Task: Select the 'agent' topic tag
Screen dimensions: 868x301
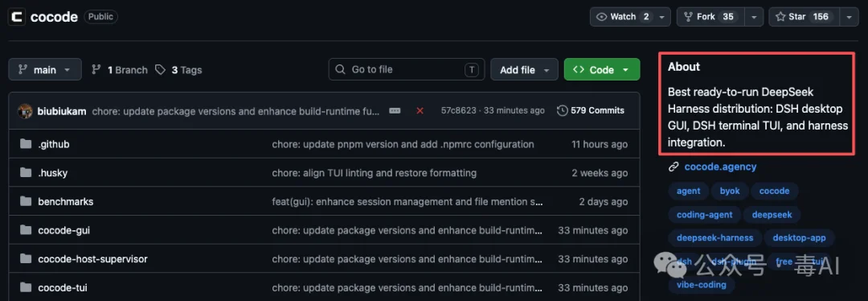Action: click(x=688, y=191)
